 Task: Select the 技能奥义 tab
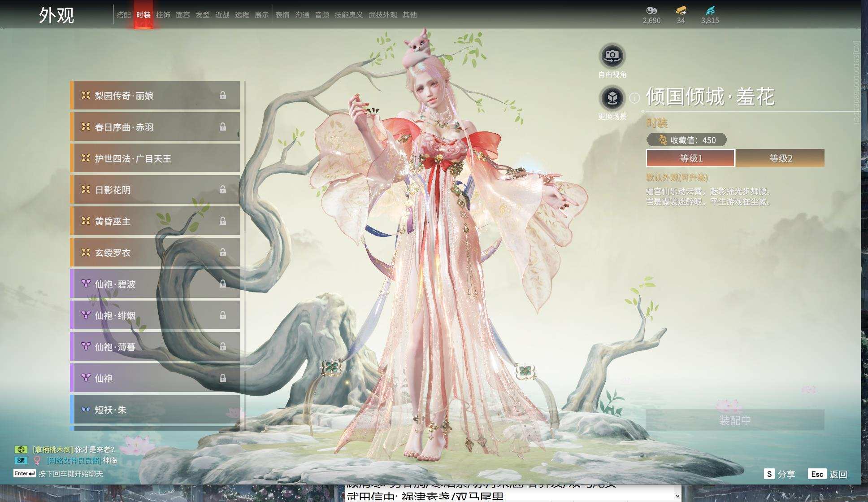coord(349,15)
